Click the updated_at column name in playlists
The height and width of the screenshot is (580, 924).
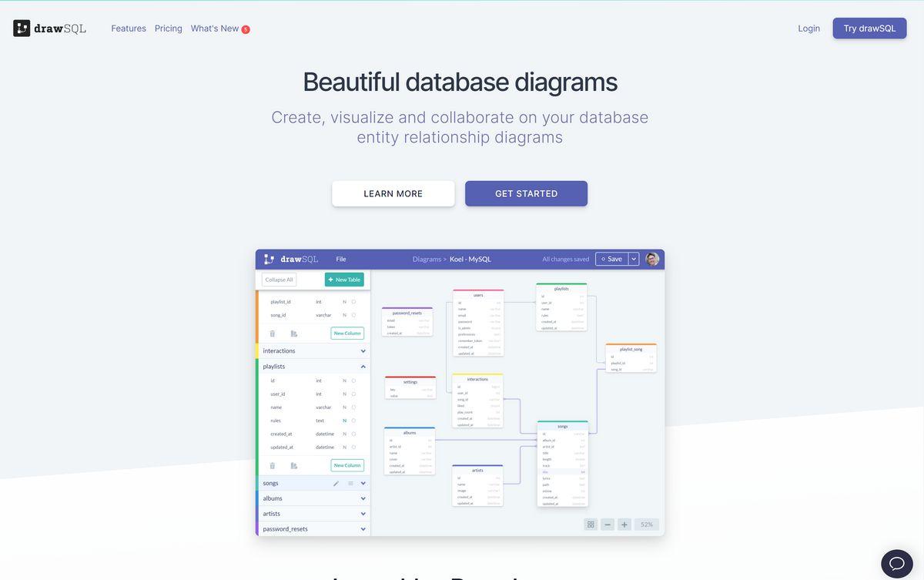point(282,447)
